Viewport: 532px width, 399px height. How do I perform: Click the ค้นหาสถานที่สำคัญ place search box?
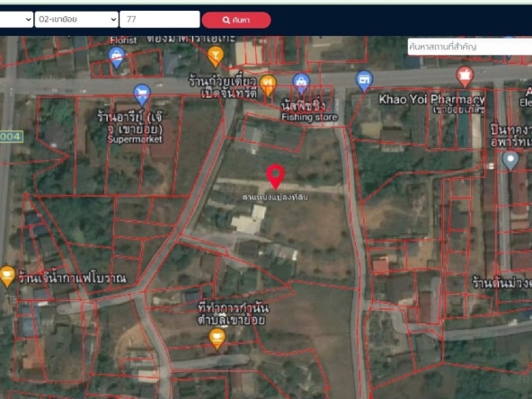(x=470, y=47)
